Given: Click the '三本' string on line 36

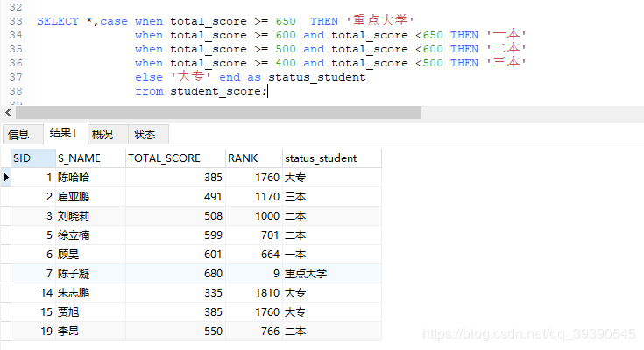Looking at the screenshot, I should [x=506, y=62].
